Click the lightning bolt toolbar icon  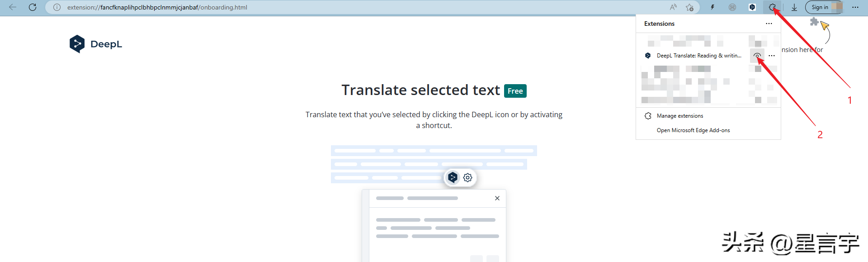coord(712,7)
